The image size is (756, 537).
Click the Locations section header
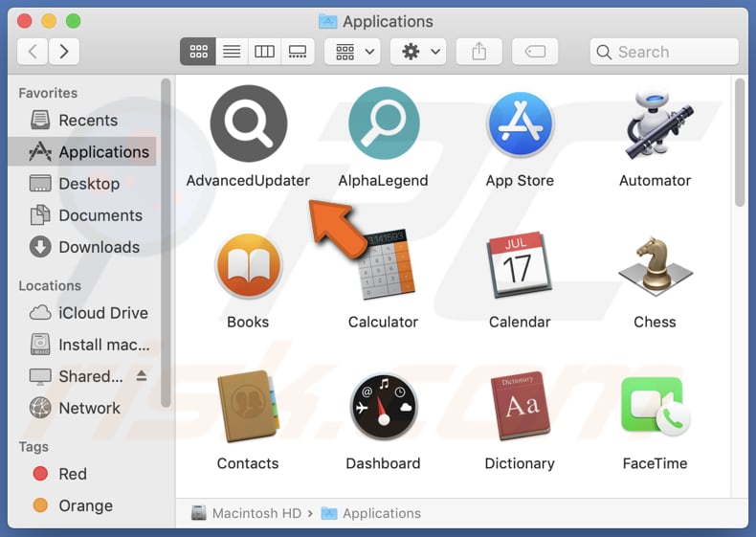pos(50,285)
